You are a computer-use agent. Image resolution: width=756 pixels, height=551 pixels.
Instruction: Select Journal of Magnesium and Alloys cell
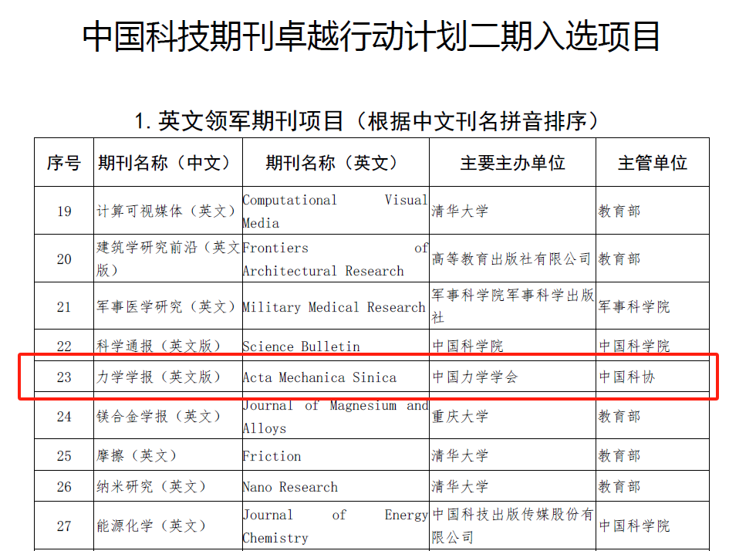[335, 417]
